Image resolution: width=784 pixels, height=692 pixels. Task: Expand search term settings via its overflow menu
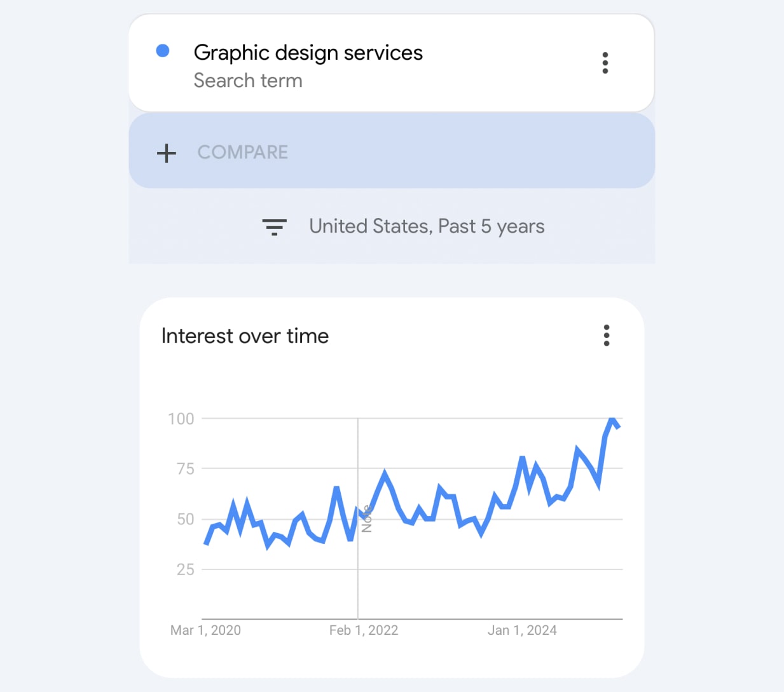click(x=605, y=62)
